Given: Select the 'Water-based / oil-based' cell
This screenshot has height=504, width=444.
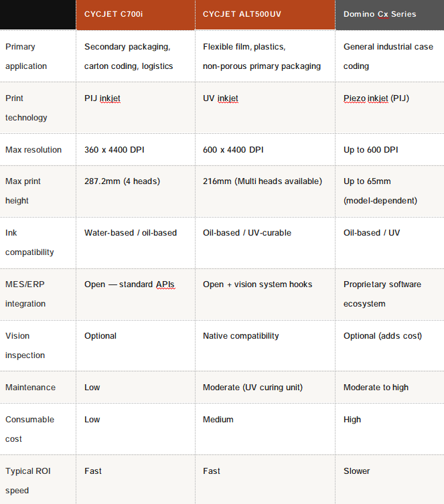Looking at the screenshot, I should (131, 233).
